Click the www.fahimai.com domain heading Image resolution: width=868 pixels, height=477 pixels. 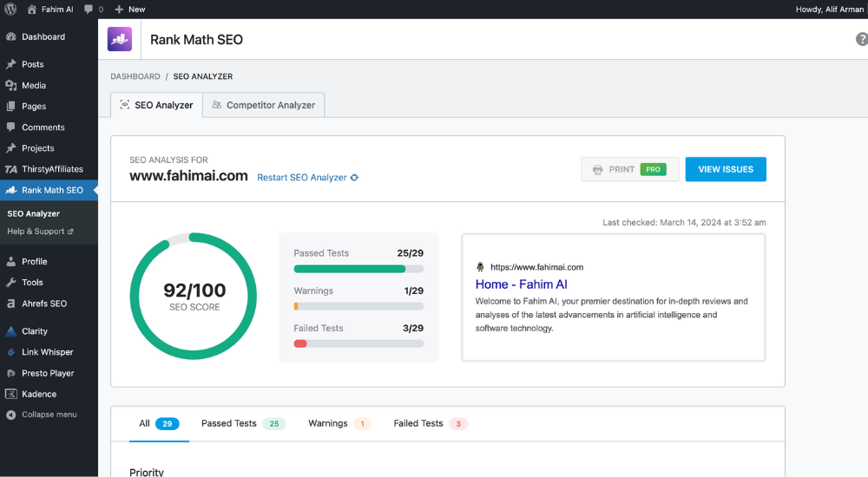click(x=188, y=176)
